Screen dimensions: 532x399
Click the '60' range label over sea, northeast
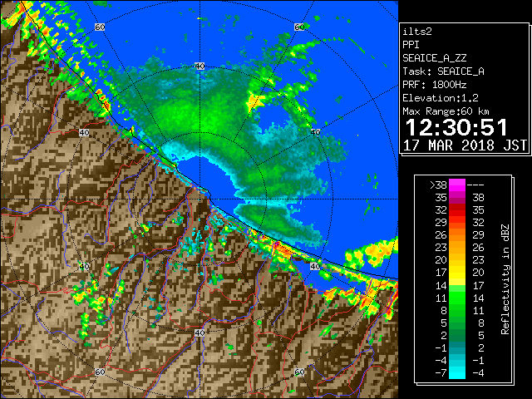coord(299,27)
